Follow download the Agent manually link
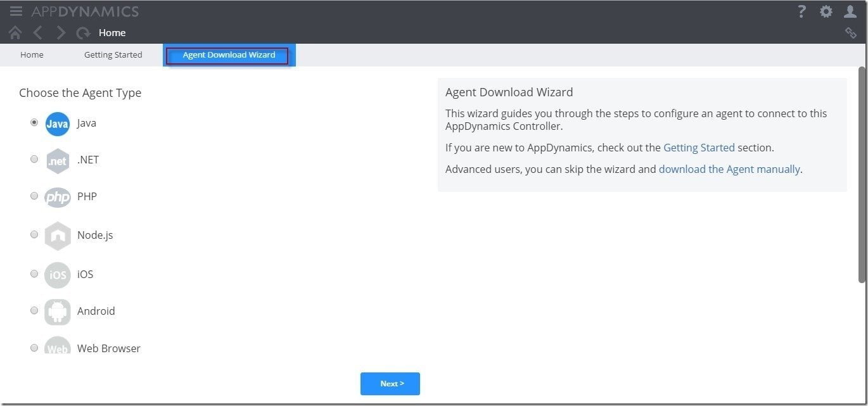Image resolution: width=868 pixels, height=406 pixels. pos(729,169)
